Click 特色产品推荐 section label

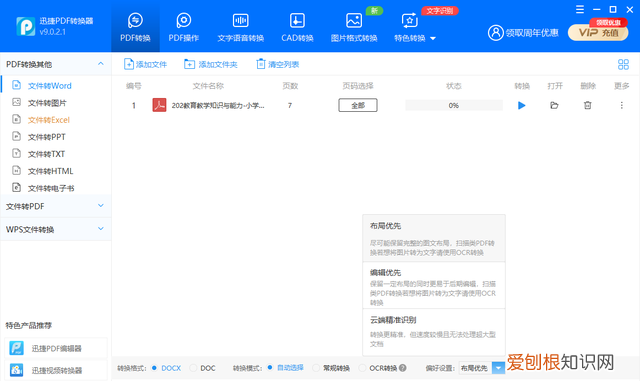[x=29, y=325]
